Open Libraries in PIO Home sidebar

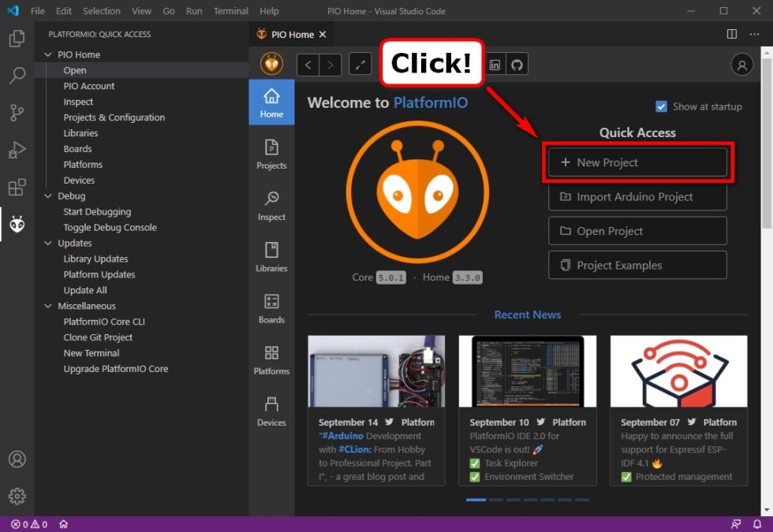(271, 257)
